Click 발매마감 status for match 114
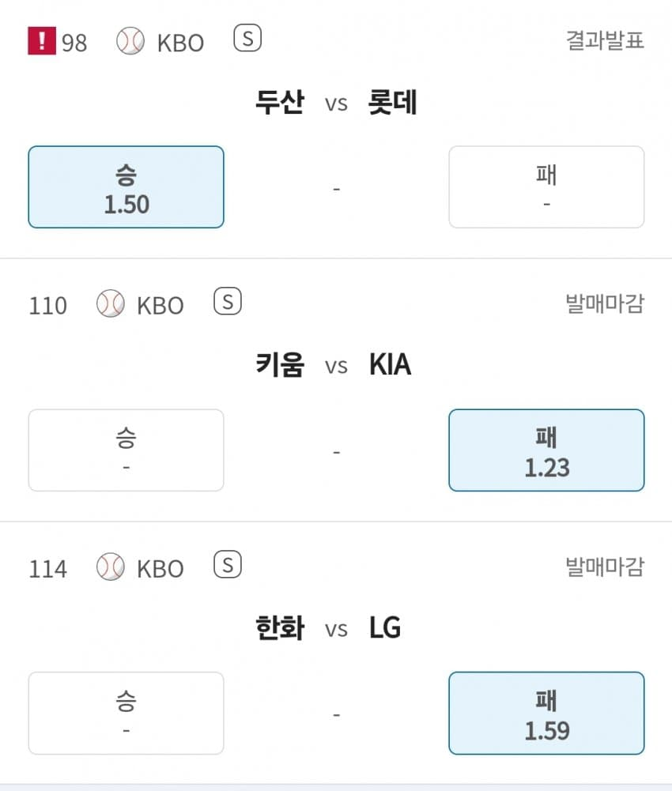 (605, 567)
